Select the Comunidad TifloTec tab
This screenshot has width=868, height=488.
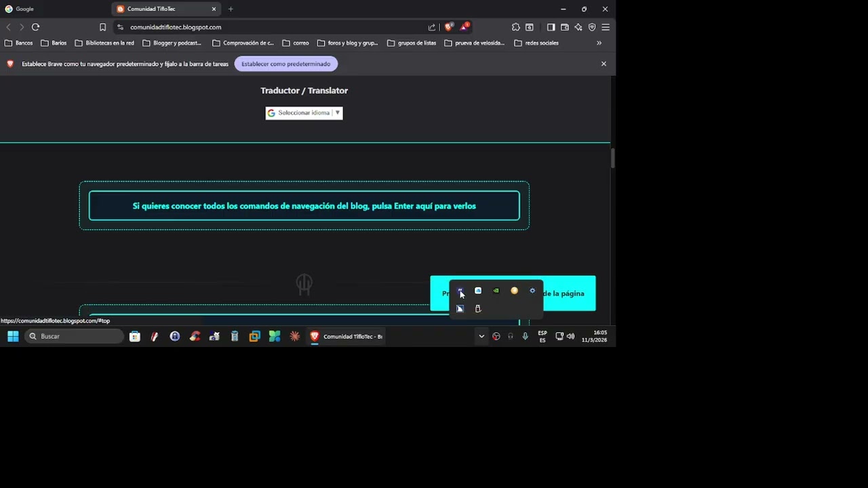point(163,9)
